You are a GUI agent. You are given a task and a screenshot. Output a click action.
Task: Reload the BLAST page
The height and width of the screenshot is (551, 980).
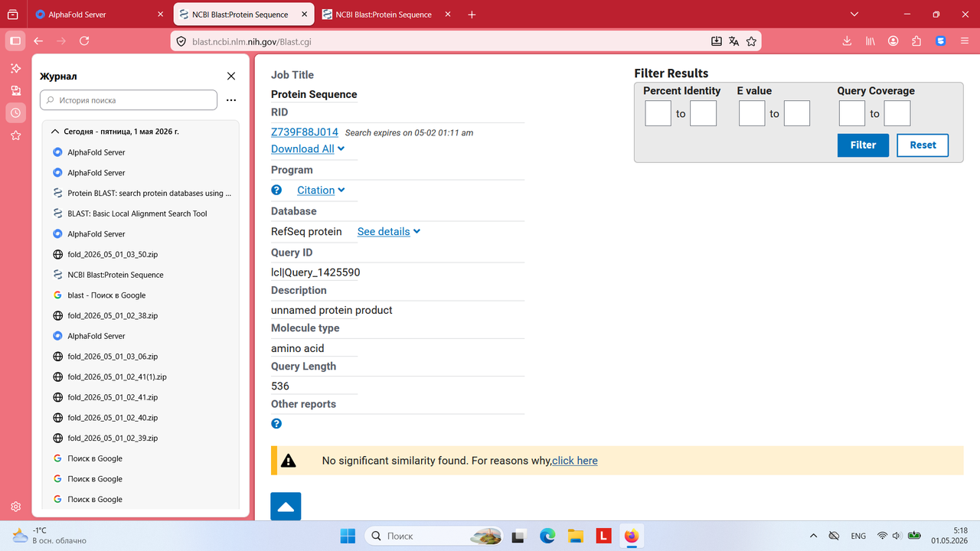[x=84, y=41]
